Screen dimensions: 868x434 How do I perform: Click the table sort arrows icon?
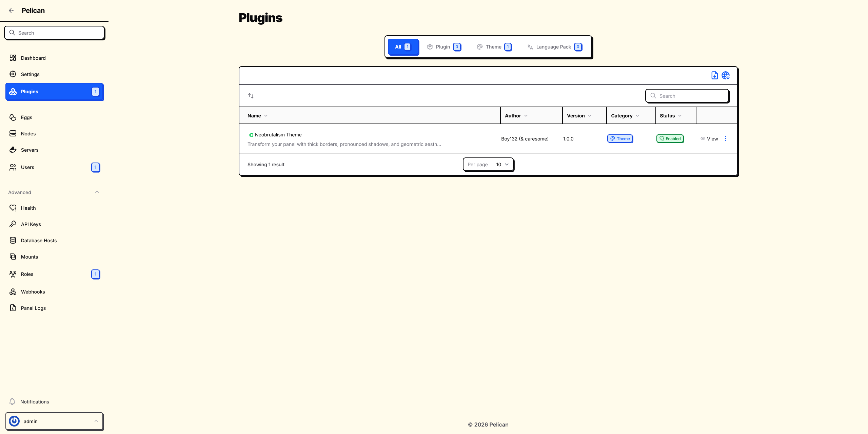pyautogui.click(x=251, y=96)
